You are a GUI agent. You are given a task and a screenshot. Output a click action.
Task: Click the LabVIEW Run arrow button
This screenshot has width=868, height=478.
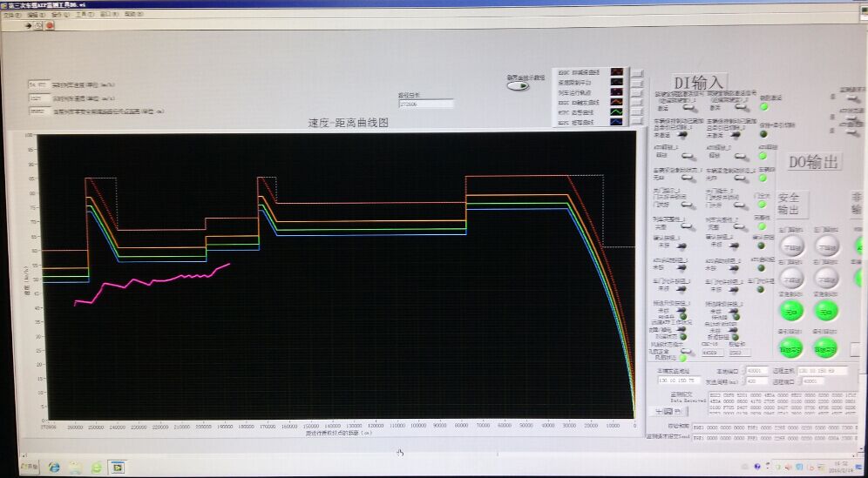click(29, 25)
